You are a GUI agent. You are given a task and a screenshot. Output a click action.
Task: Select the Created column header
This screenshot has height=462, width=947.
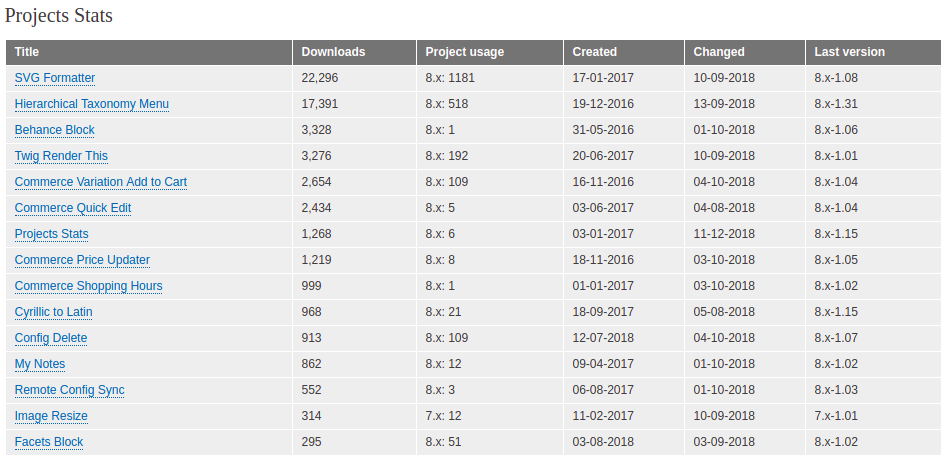point(594,52)
